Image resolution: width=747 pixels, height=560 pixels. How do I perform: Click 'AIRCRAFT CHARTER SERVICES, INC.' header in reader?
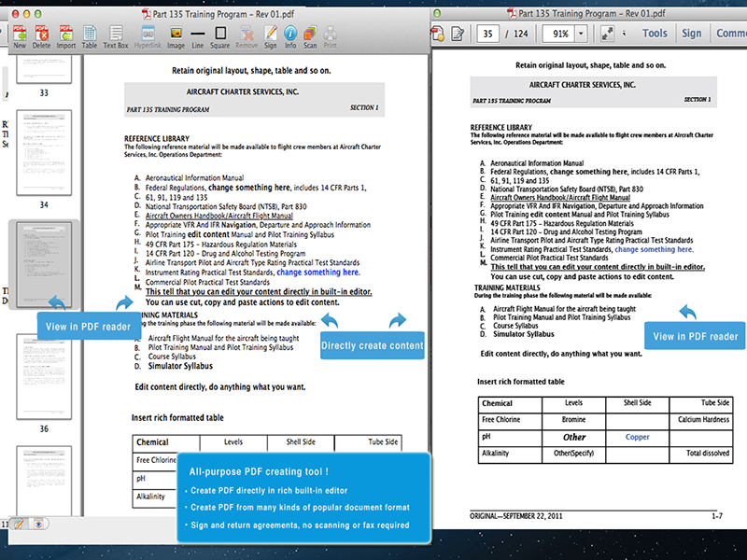coord(582,85)
